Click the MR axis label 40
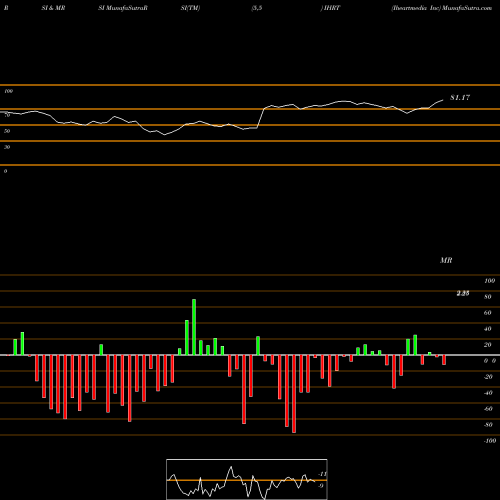Image resolution: width=500 pixels, height=500 pixels. [488, 329]
